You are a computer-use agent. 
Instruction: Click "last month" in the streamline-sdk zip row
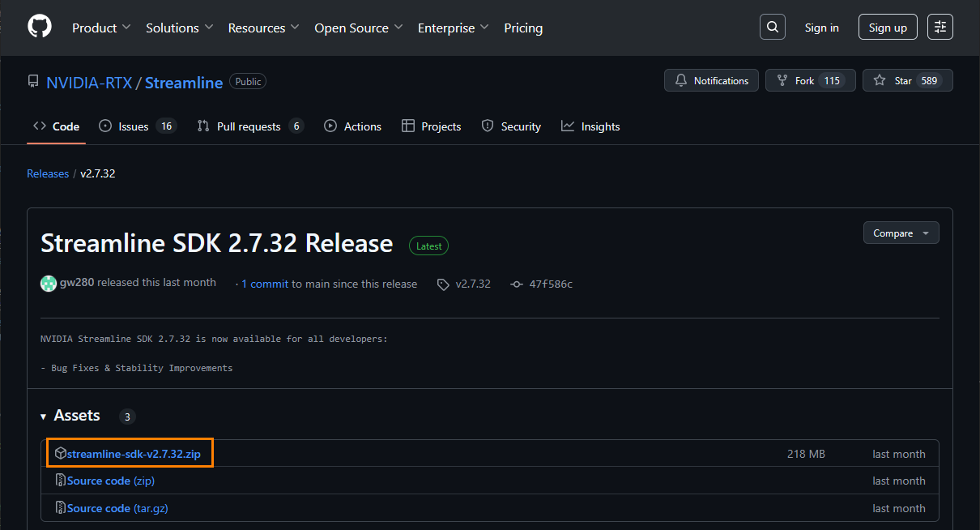[899, 454]
